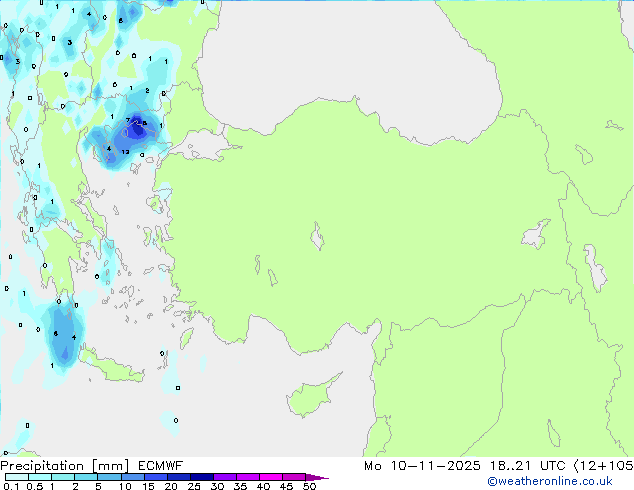Click the "Precipitation" title text
Viewport: 634px width, 490px height.
pyautogui.click(x=42, y=466)
